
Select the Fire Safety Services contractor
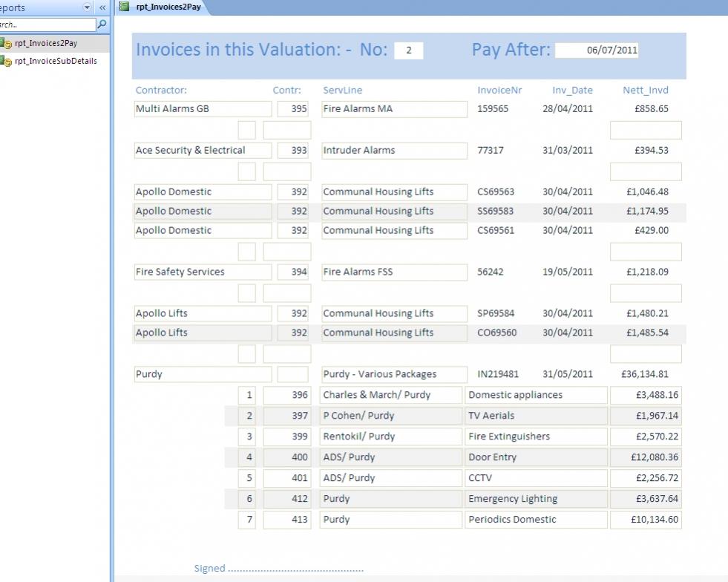[203, 272]
